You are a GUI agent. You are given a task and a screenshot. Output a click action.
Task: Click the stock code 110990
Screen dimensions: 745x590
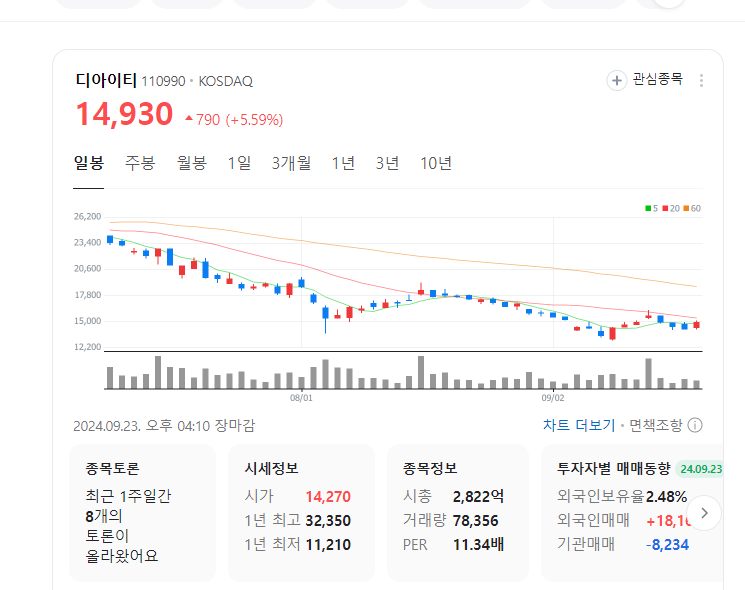point(163,82)
